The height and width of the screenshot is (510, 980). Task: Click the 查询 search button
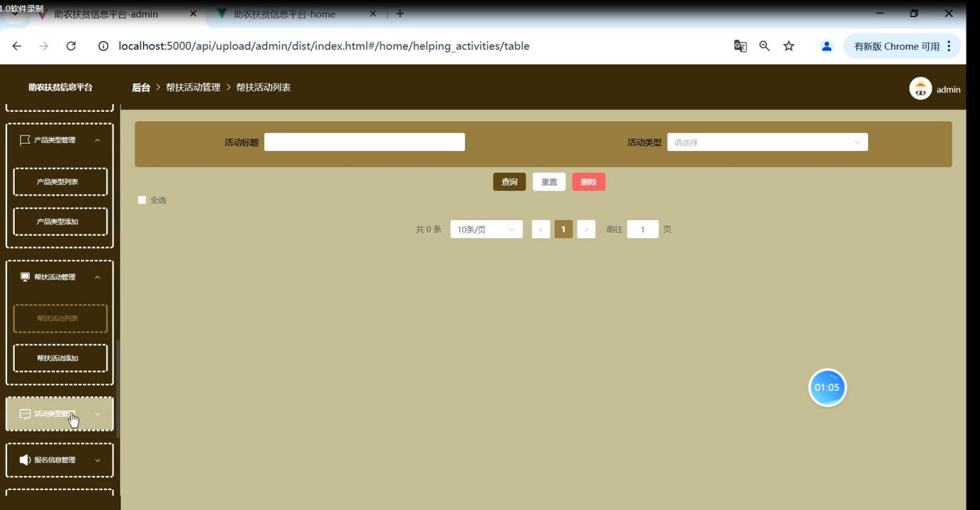tap(509, 182)
